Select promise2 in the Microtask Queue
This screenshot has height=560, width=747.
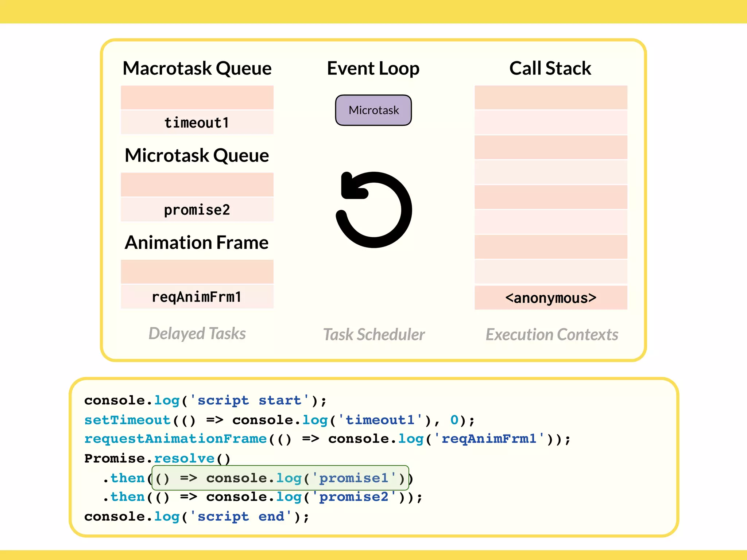tap(197, 210)
